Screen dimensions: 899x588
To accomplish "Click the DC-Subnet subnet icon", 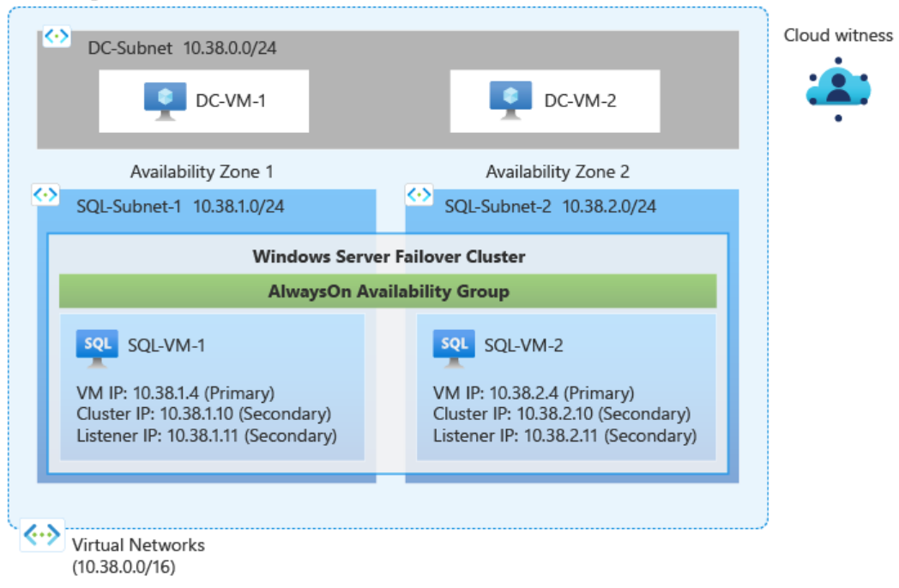I will (x=57, y=37).
